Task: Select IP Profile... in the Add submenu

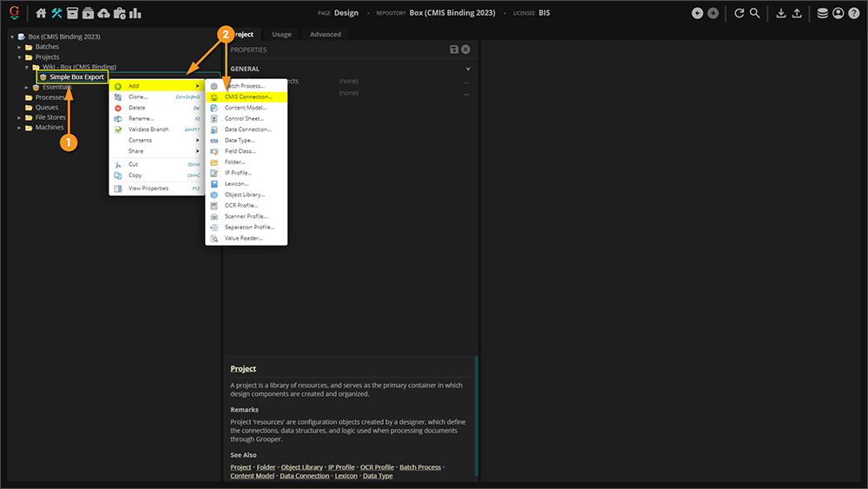Action: coord(247,173)
